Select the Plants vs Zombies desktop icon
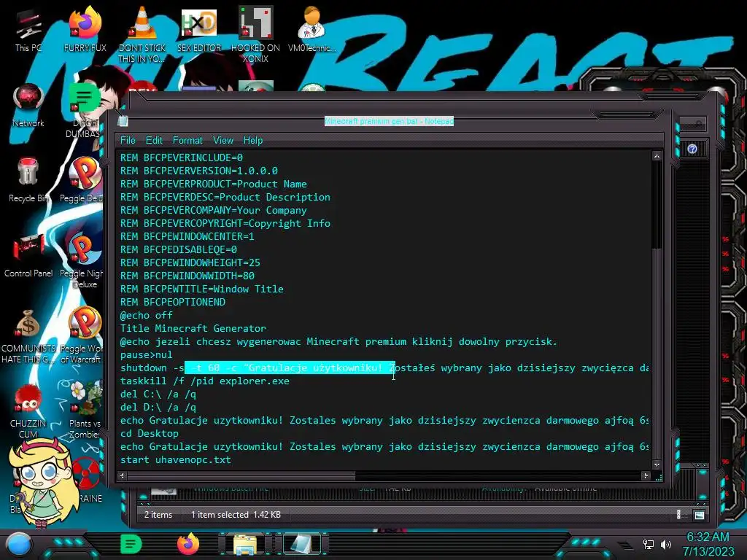The width and height of the screenshot is (747, 560). 84,411
